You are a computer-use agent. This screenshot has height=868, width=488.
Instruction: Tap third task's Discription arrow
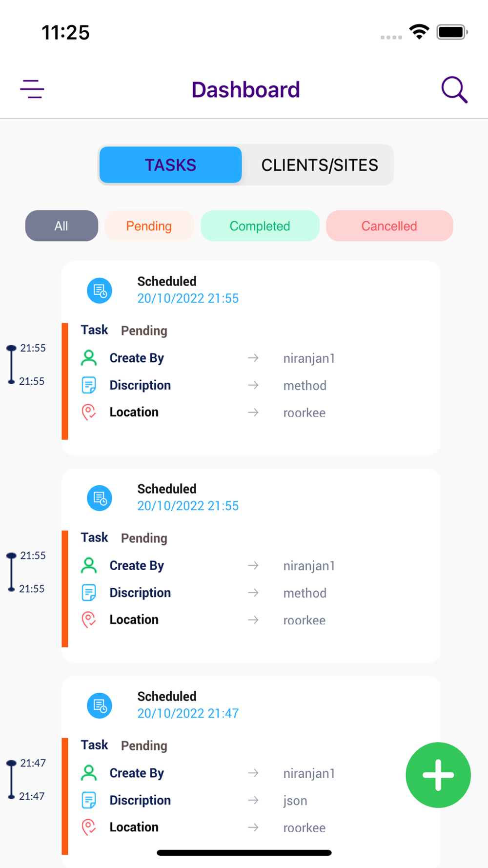point(253,801)
